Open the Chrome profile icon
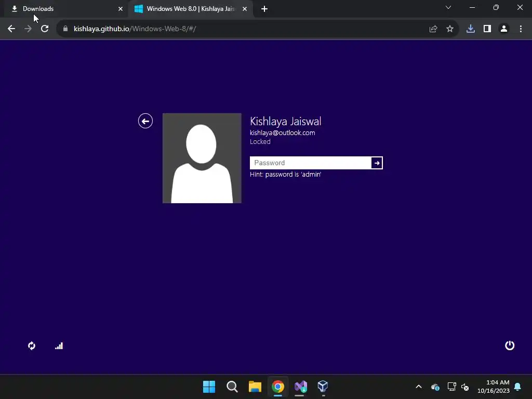Screen dimensions: 532x399 (504, 29)
